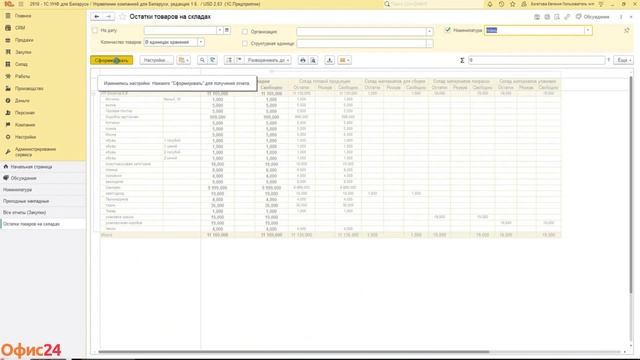Click the find next icon beside the magnifier

(x=212, y=60)
